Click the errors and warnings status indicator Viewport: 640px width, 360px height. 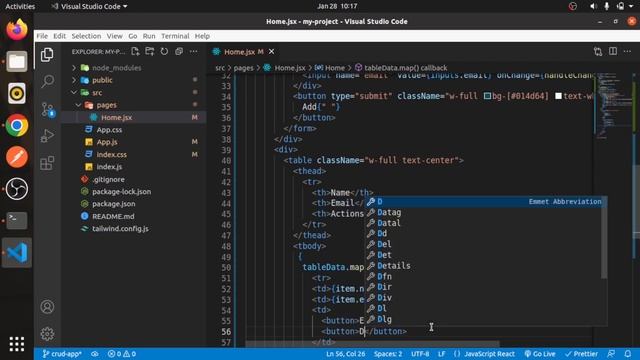coord(122,354)
